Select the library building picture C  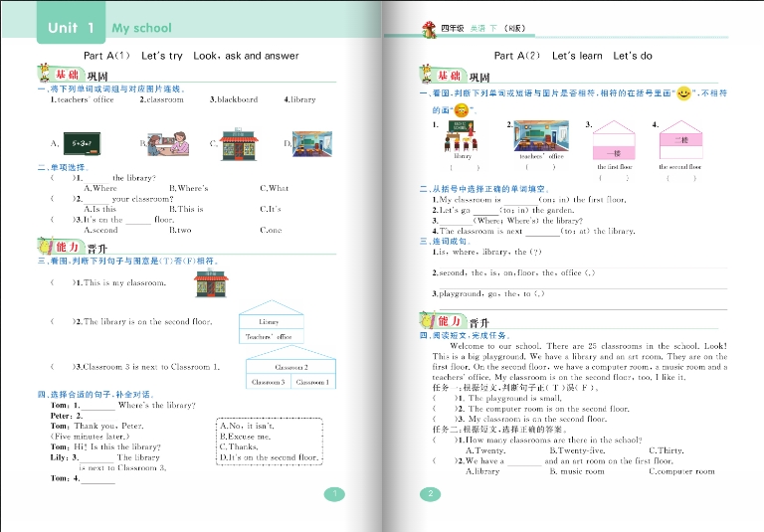[238, 143]
